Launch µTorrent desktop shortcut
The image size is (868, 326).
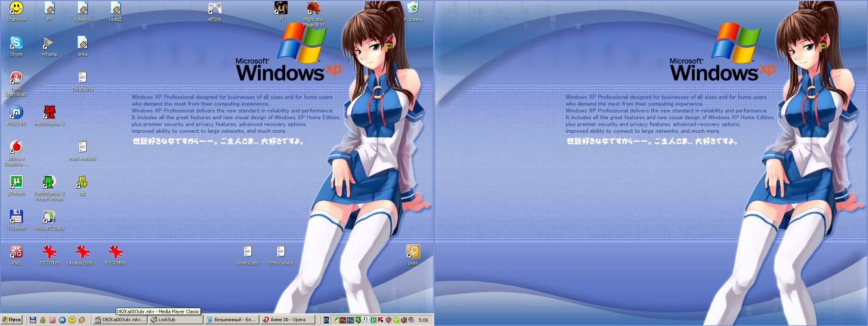[16, 183]
